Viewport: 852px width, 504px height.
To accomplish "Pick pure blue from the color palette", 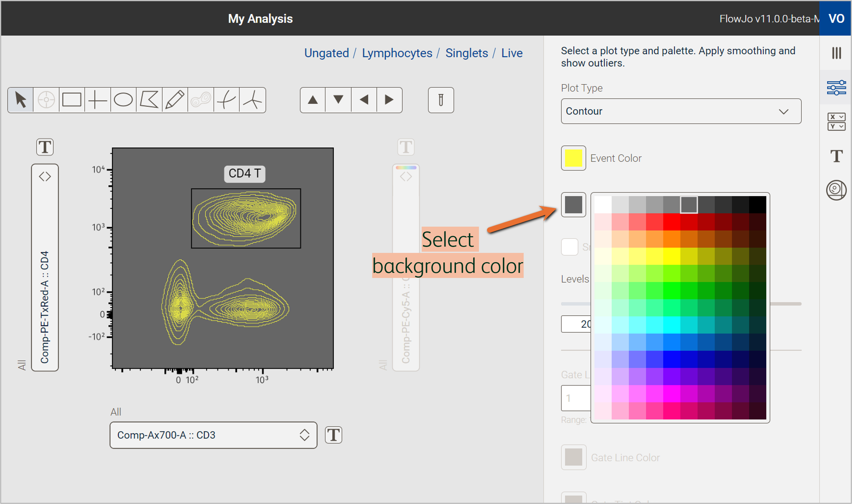I will point(672,359).
